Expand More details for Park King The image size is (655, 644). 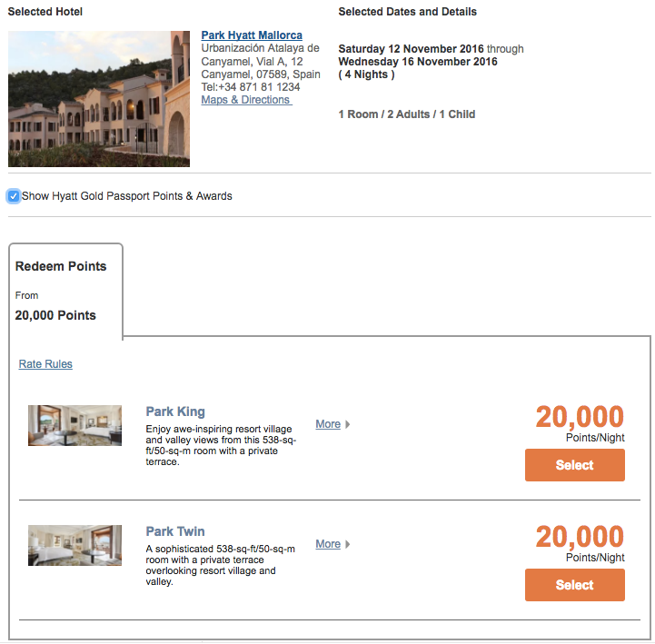coord(328,424)
